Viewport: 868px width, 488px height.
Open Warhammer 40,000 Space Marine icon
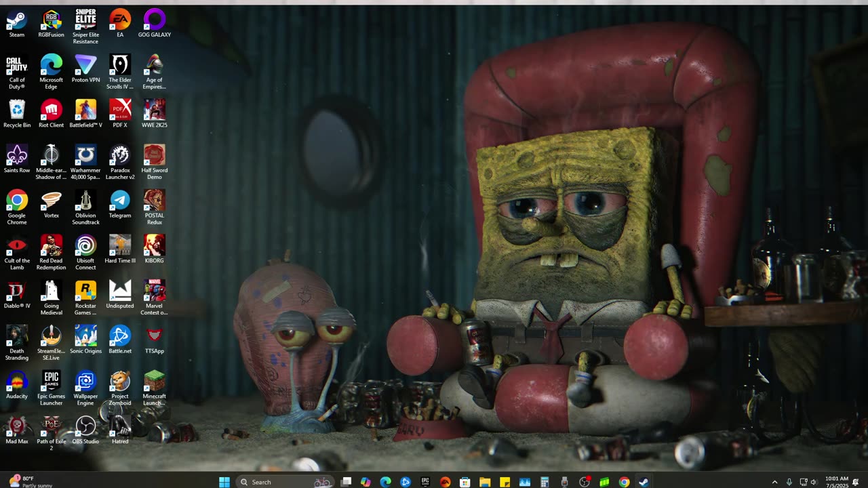(85, 163)
